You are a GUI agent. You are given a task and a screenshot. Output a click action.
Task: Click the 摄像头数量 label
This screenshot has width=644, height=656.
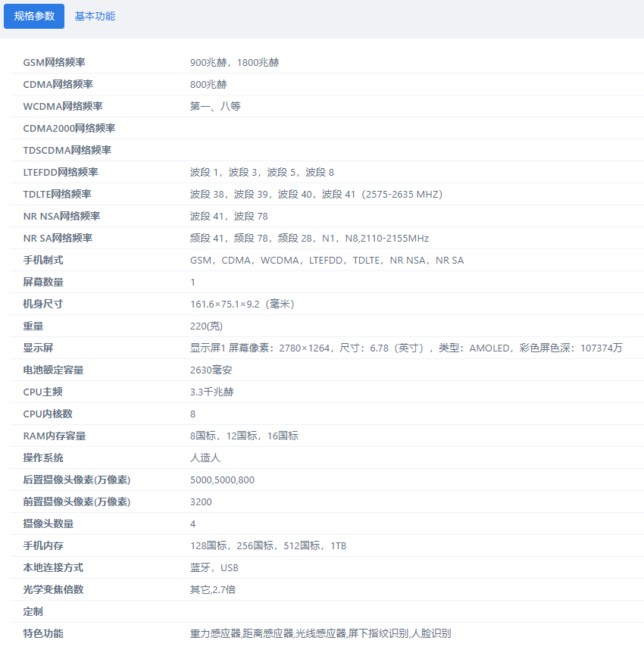point(48,523)
